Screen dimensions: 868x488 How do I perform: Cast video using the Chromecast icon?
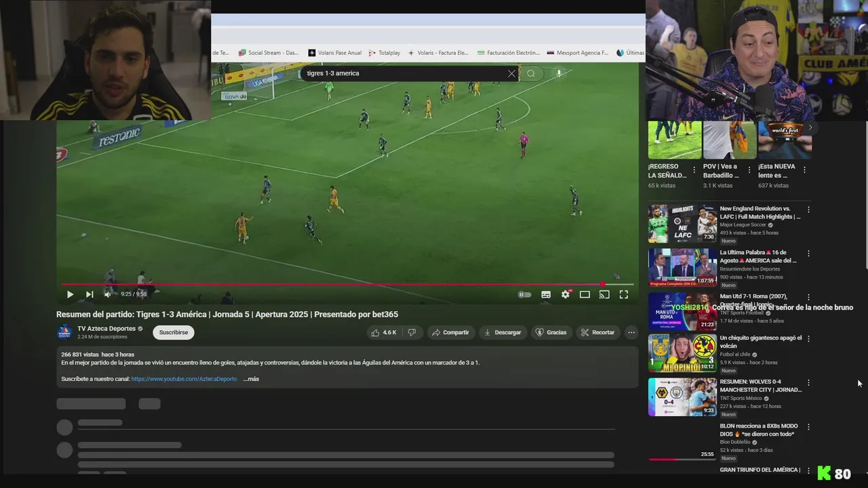604,294
